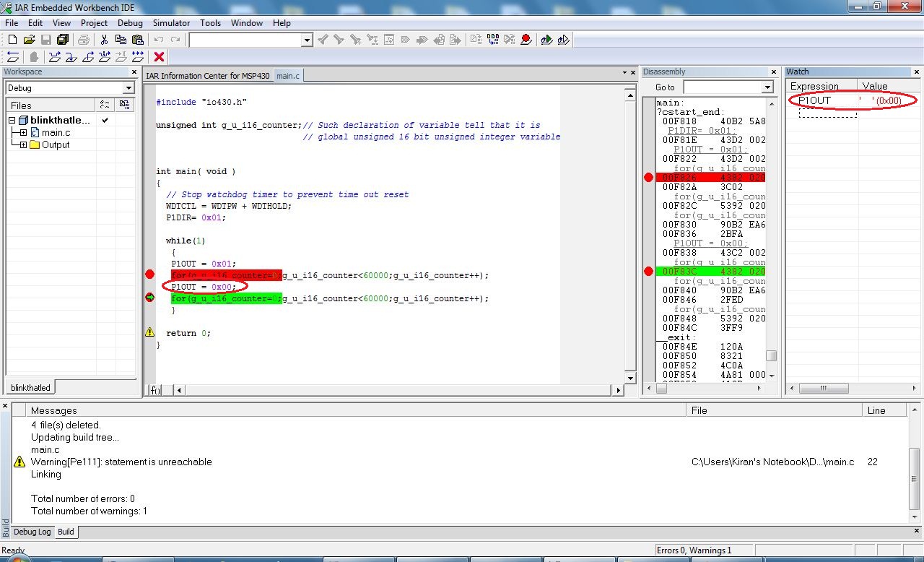The height and width of the screenshot is (562, 924).
Task: Switch to the Debug Log tab
Action: tap(32, 532)
